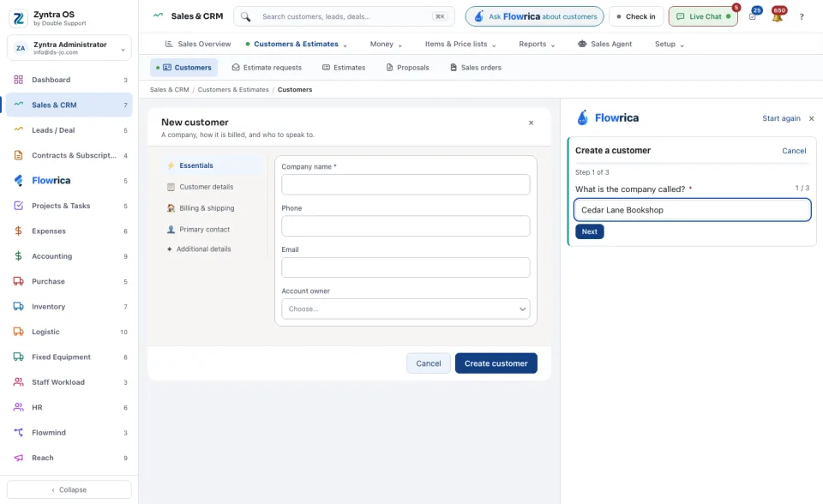Click Cancel in the New customer form
Viewport: 823px width, 504px height.
coord(429,363)
